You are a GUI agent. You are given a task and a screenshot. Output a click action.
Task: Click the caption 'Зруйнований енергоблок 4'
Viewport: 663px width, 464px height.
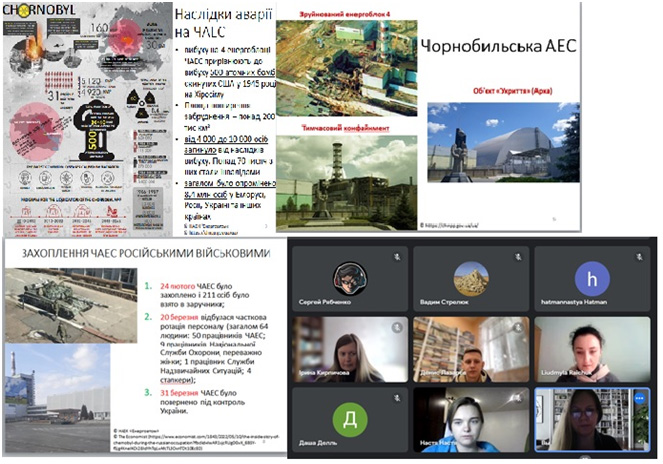(x=345, y=14)
